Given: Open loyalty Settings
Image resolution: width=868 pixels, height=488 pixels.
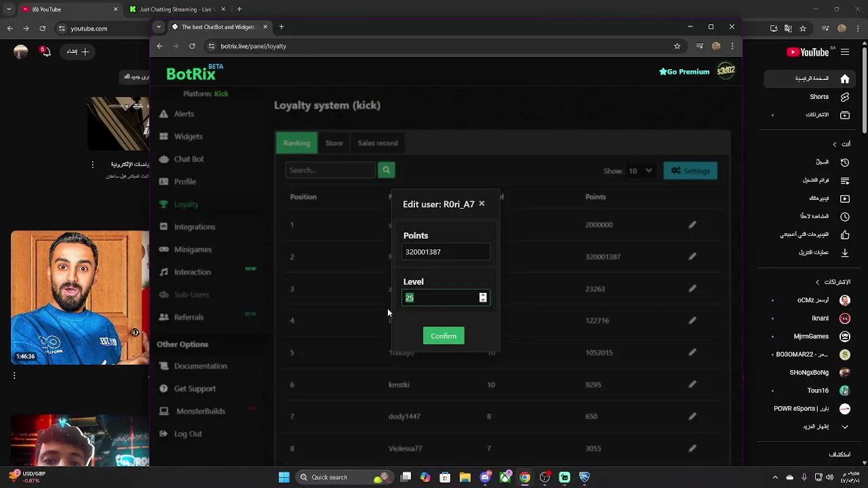Looking at the screenshot, I should (690, 171).
